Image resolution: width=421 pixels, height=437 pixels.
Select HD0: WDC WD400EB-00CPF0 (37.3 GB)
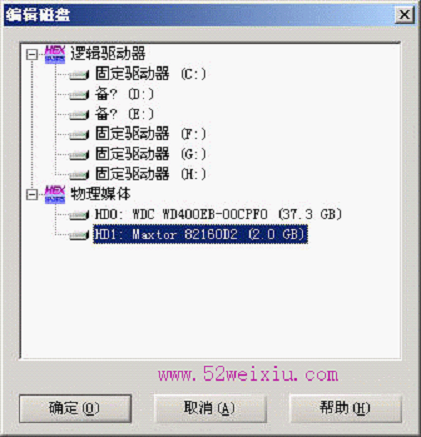[218, 214]
